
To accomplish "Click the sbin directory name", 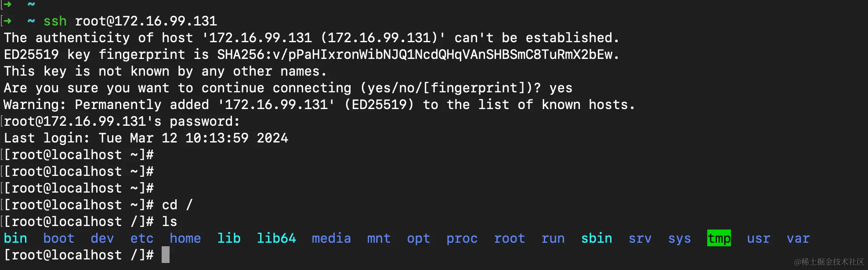I will point(596,238).
